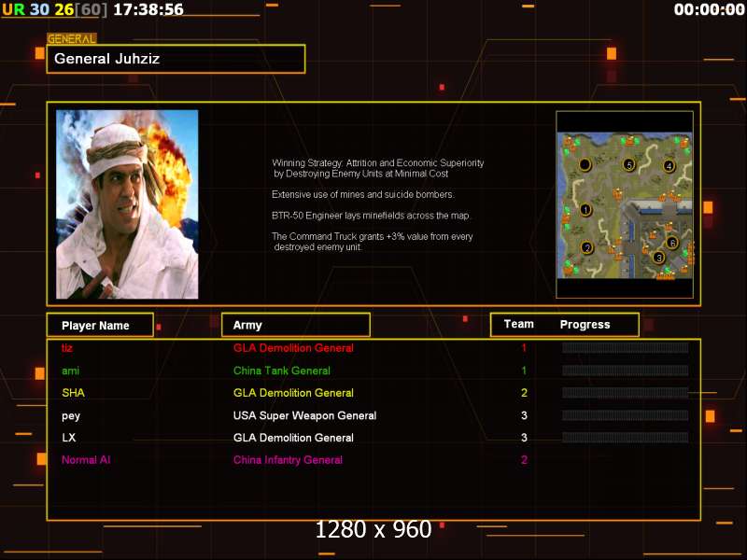Select start position 6 on the minimap

click(x=671, y=242)
